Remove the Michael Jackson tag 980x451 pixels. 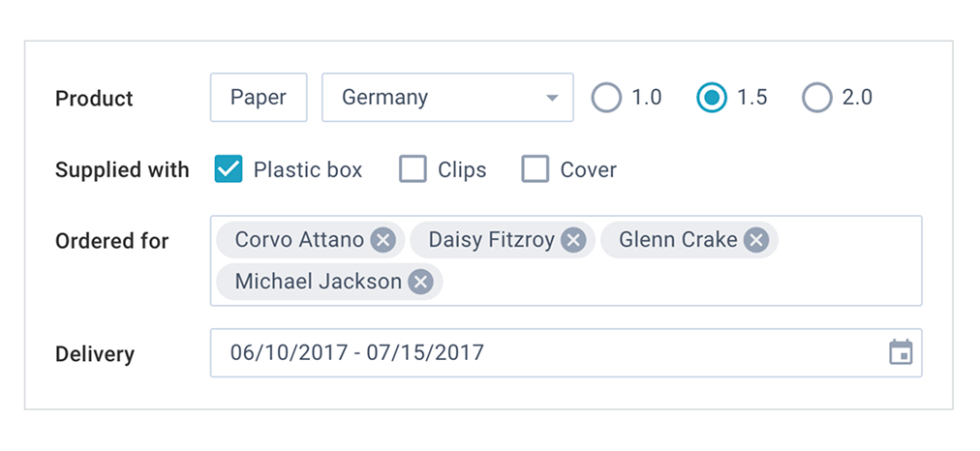(420, 282)
